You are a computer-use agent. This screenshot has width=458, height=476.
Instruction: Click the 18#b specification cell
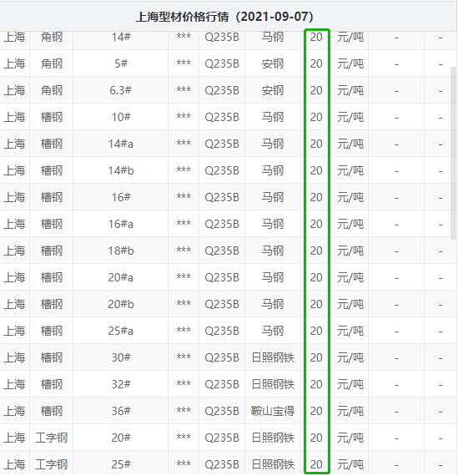(121, 251)
